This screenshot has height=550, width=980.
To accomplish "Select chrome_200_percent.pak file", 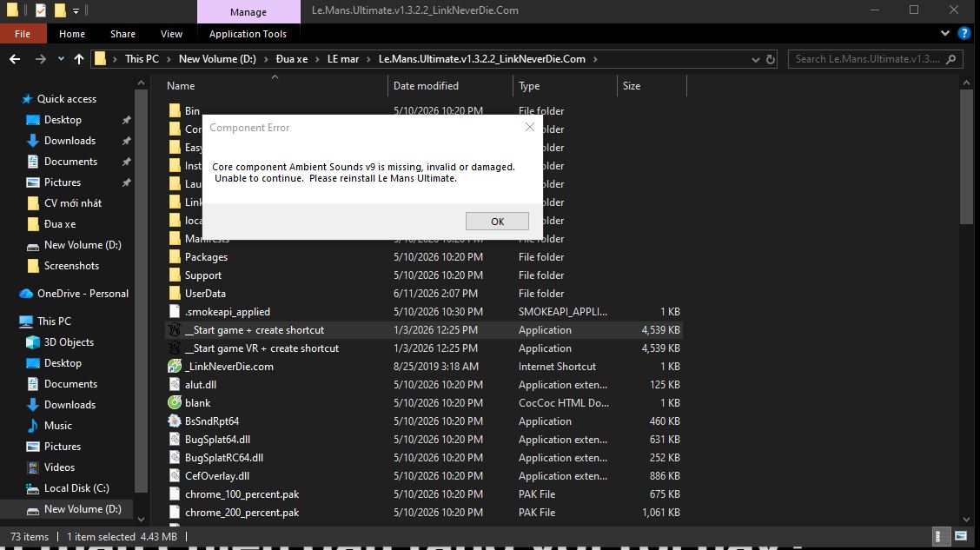I will 242,513.
